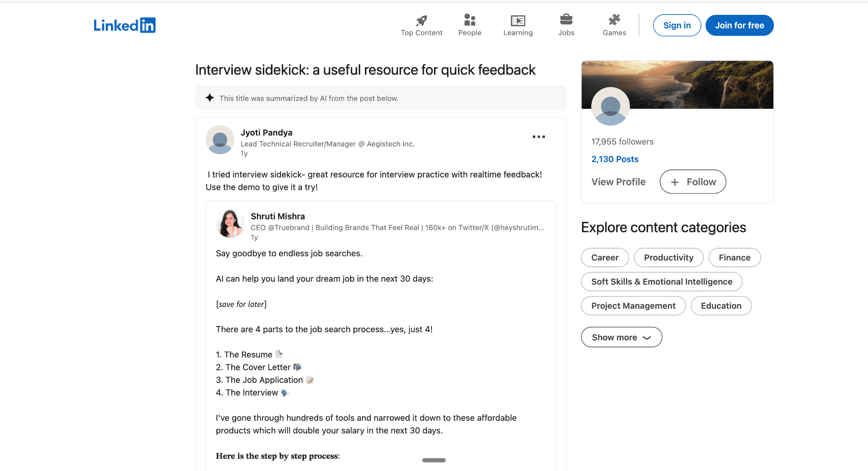
Task: Open the People icon in navigation
Action: pos(470,20)
